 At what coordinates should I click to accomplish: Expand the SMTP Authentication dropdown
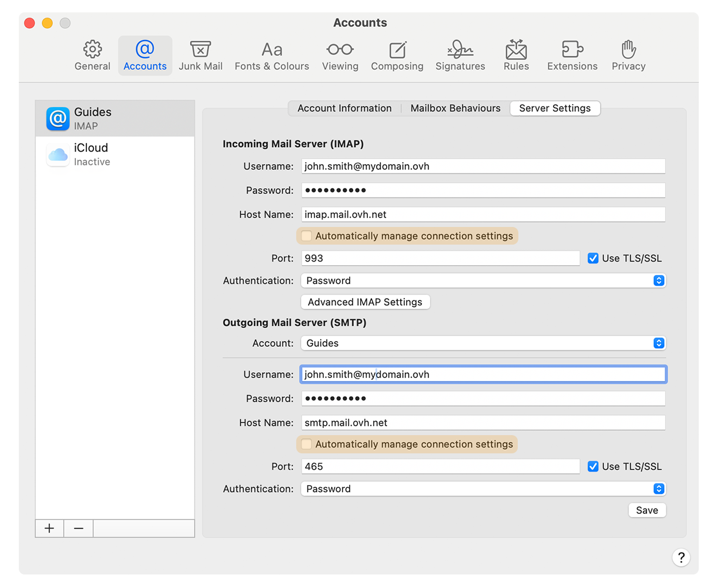pos(660,489)
